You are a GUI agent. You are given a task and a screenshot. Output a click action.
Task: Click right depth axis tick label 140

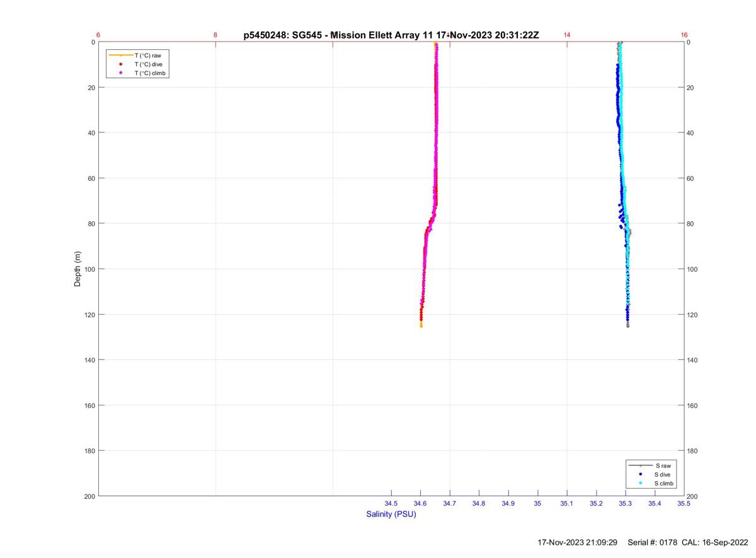693,360
